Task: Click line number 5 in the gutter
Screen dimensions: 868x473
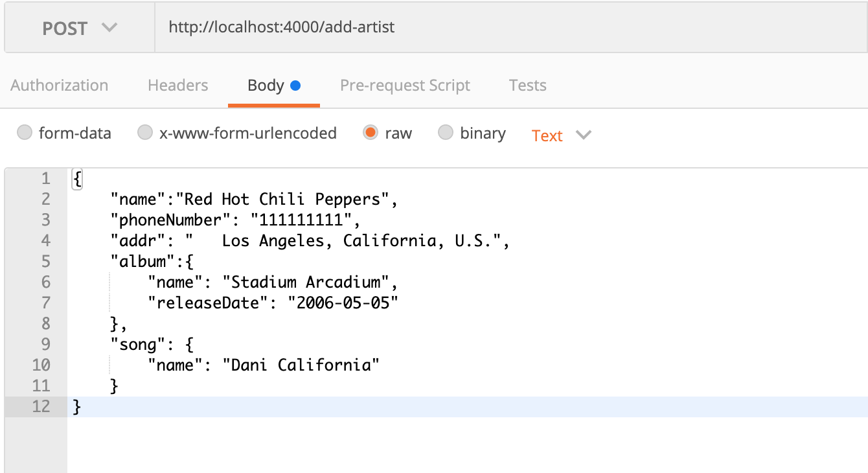Action: click(45, 261)
